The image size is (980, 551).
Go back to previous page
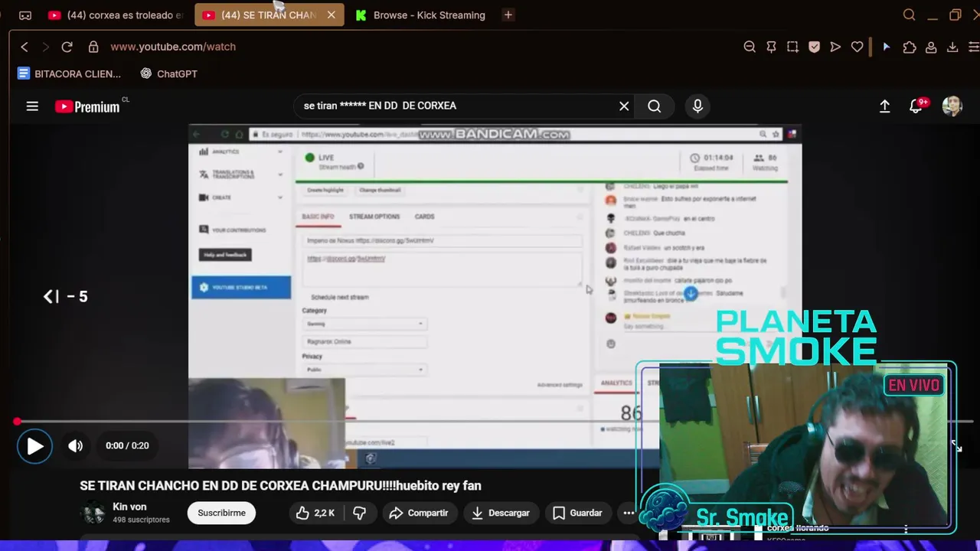click(24, 47)
